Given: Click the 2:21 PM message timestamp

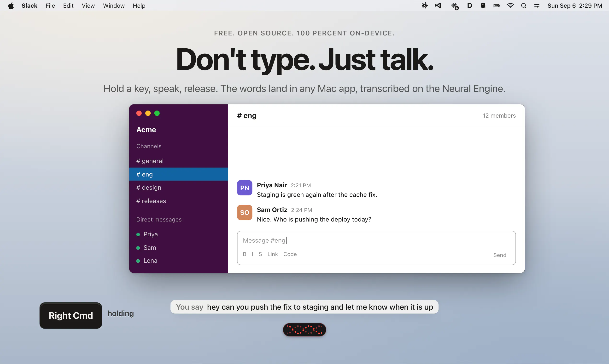Looking at the screenshot, I should (x=301, y=185).
